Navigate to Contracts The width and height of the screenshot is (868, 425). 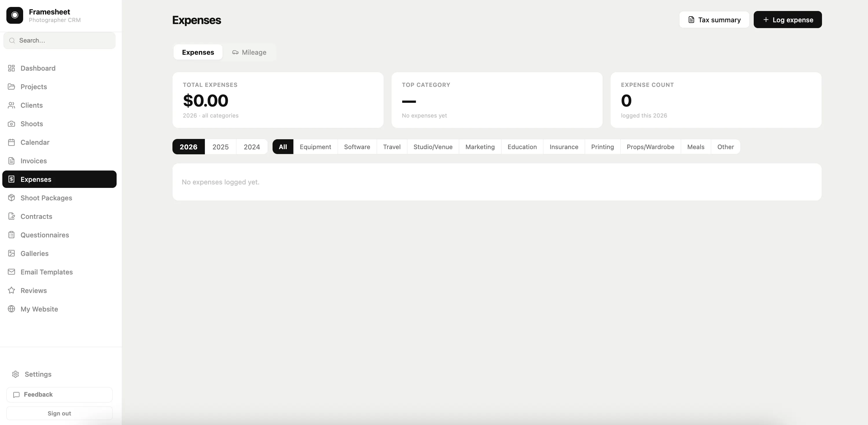tap(59, 216)
